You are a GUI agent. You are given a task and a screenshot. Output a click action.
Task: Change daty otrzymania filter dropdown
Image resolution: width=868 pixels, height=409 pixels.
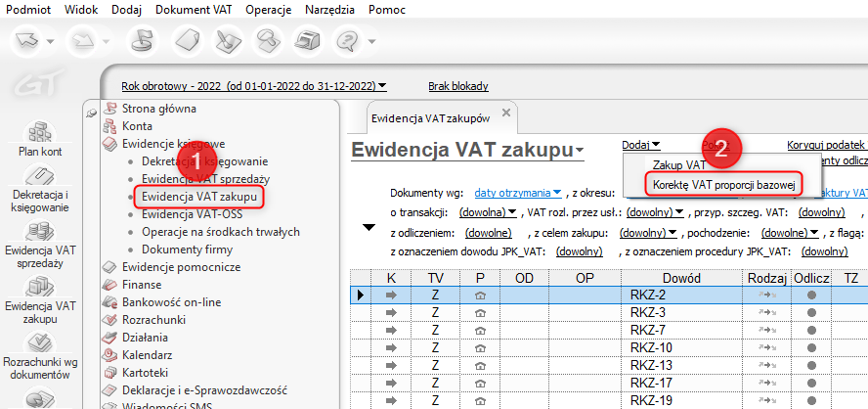click(518, 193)
